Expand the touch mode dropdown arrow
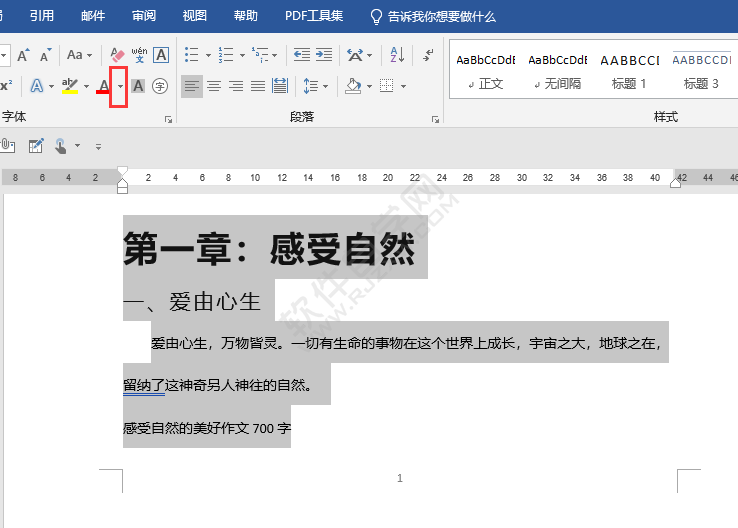Image resolution: width=738 pixels, height=528 pixels. (x=77, y=146)
